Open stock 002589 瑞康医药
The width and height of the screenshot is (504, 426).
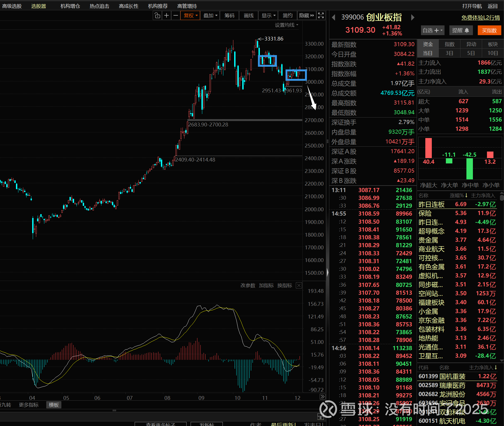(x=457, y=385)
